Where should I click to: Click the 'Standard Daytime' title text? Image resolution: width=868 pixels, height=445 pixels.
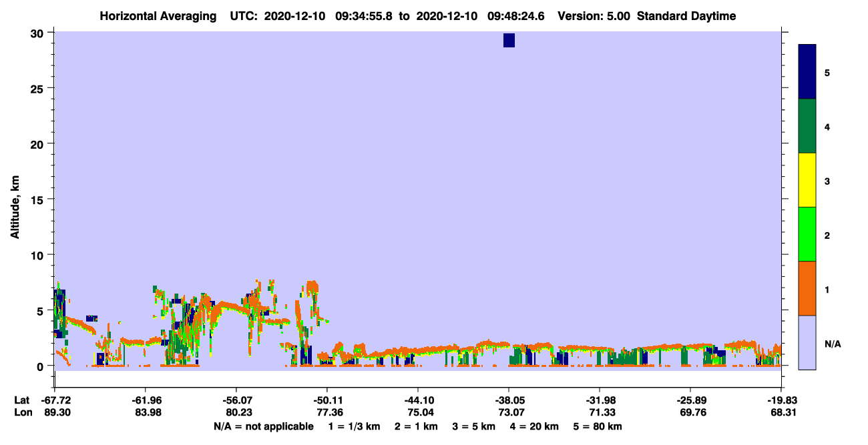(686, 16)
